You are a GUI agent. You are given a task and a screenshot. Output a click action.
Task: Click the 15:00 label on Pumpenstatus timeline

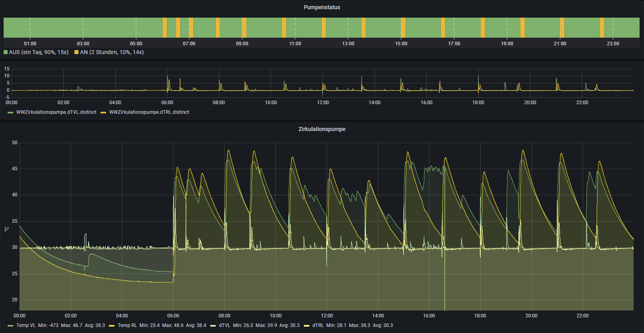coord(401,44)
